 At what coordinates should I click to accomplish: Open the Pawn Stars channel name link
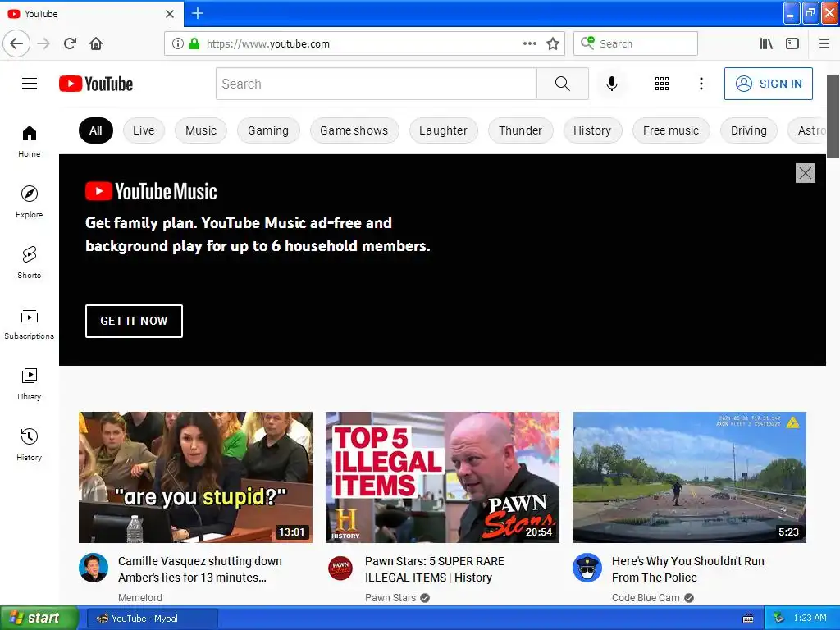[x=390, y=598]
